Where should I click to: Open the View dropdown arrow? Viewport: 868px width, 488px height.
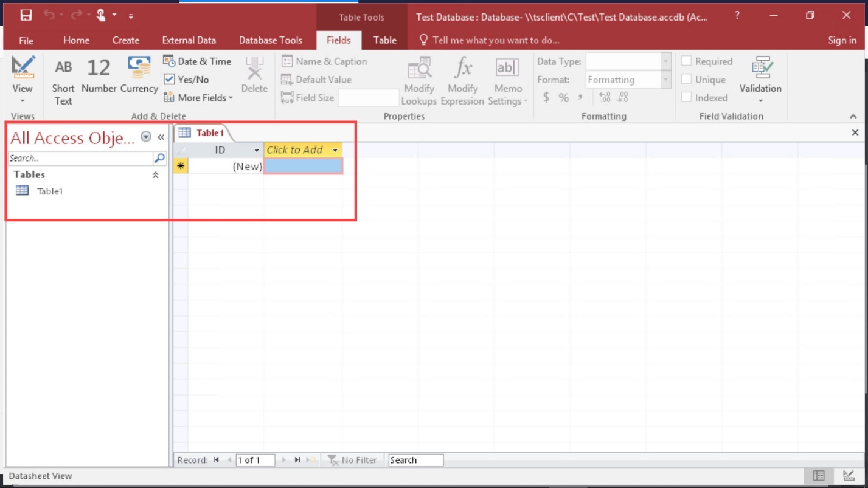coord(23,101)
